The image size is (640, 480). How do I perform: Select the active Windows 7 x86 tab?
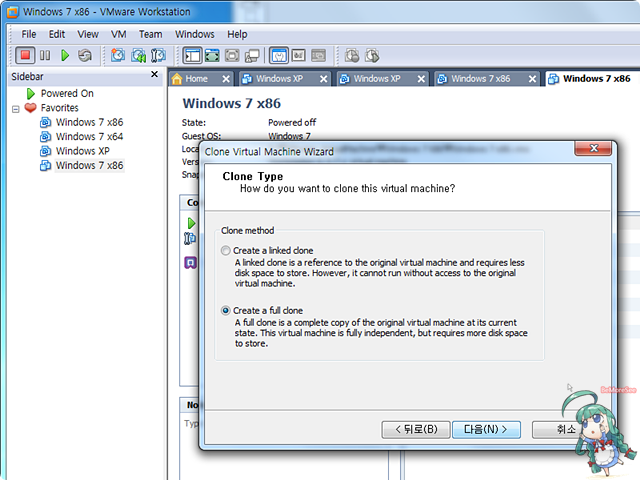pyautogui.click(x=591, y=78)
